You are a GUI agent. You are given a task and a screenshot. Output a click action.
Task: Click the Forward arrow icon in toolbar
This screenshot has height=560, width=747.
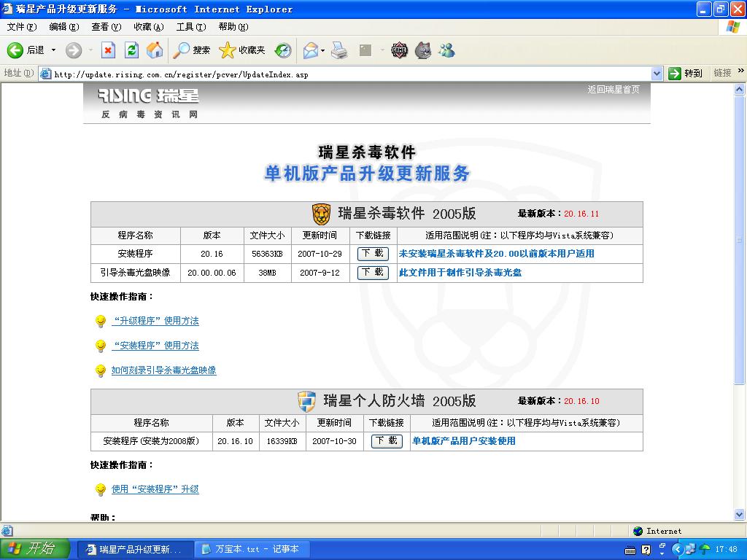[x=74, y=50]
